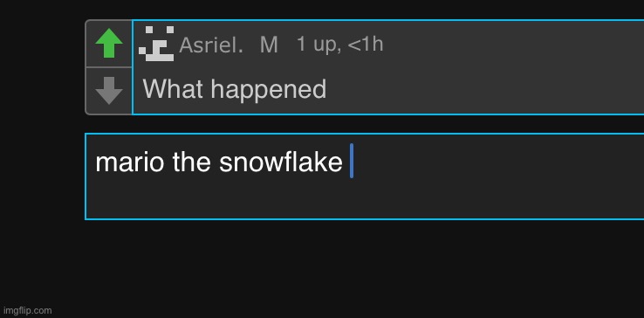Click the word 'the' in reply box
644x318 pixels.
click(x=192, y=162)
